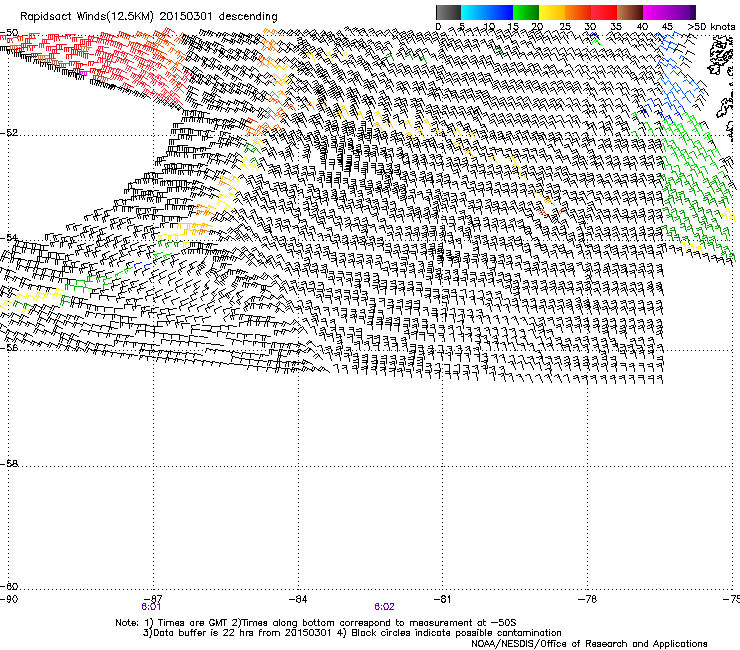Click the legend scale label '35'

[616, 26]
